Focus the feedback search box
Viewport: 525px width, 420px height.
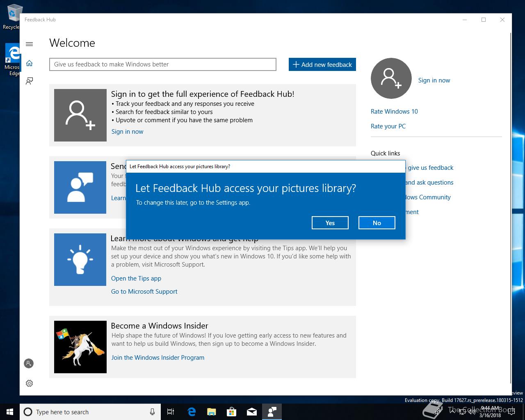tap(163, 64)
